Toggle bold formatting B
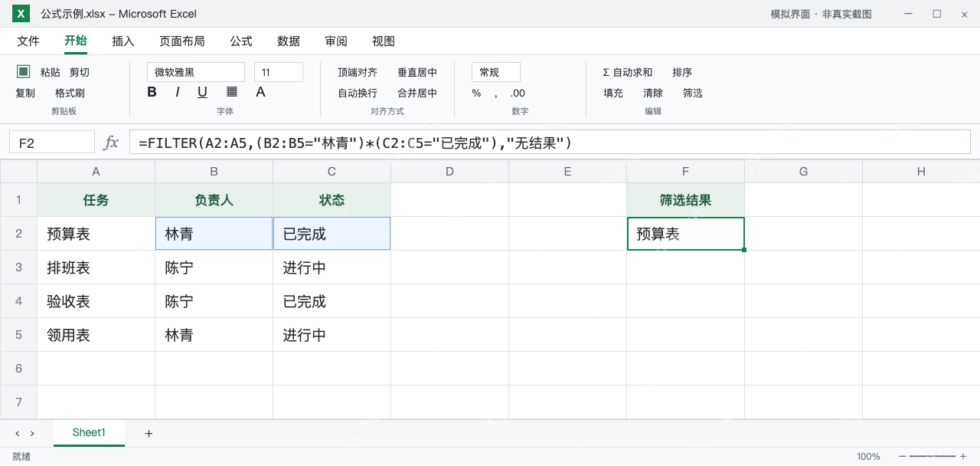This screenshot has height=466, width=980. coord(152,92)
